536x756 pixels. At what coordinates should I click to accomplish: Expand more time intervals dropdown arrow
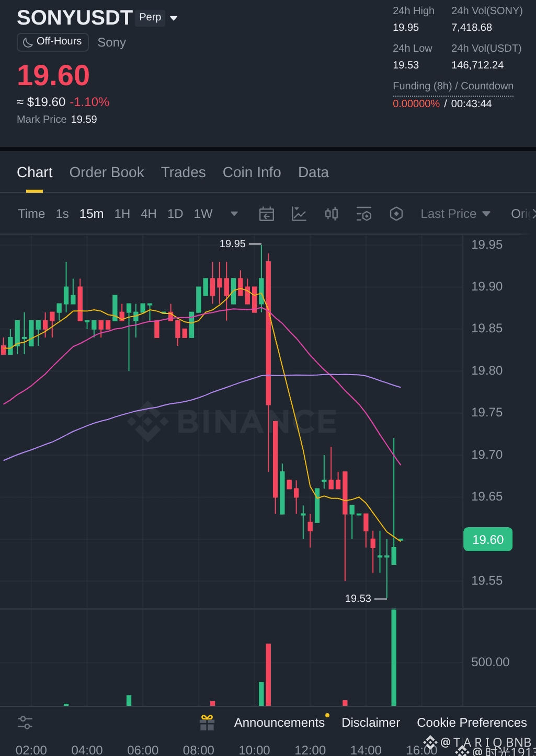click(x=234, y=214)
